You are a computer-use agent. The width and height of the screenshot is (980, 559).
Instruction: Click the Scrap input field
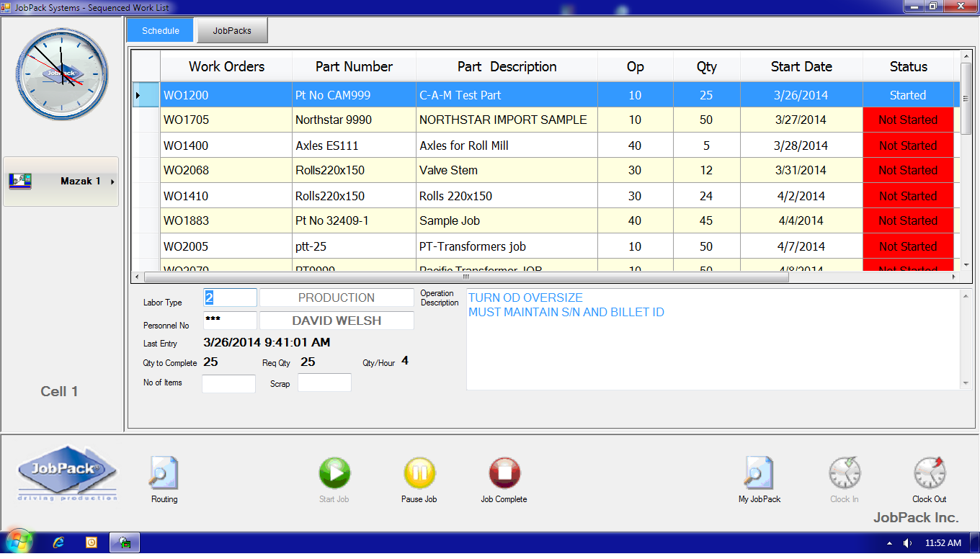[x=324, y=383]
